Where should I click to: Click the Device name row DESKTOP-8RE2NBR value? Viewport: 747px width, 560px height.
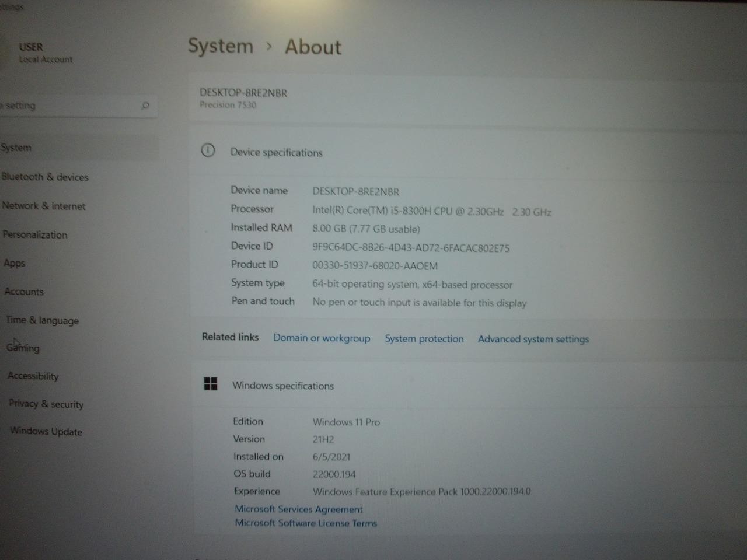[356, 191]
